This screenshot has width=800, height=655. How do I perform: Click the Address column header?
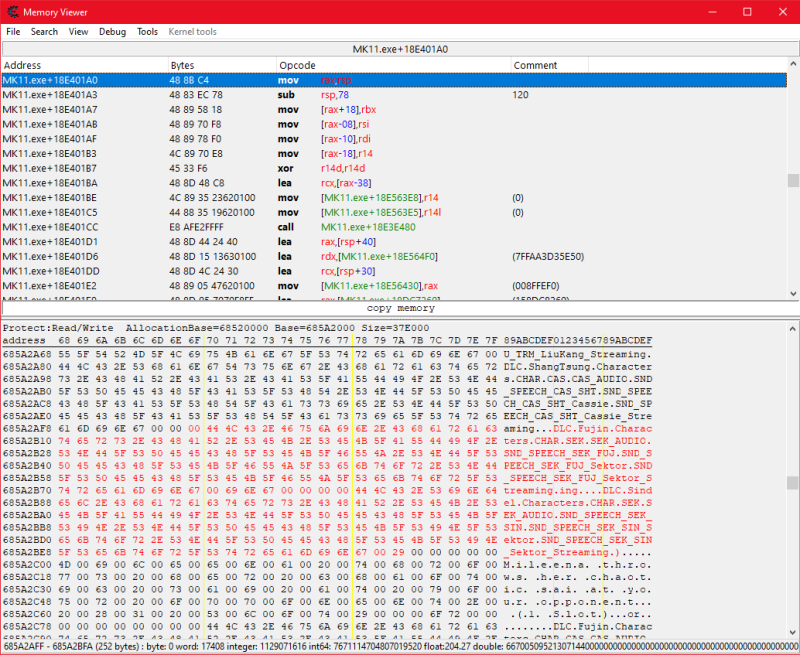[85, 65]
